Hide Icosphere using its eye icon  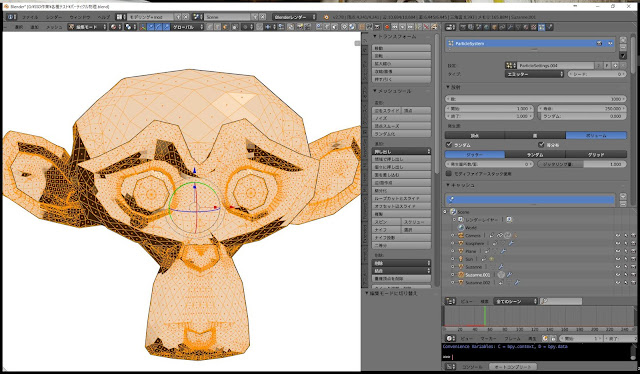pyautogui.click(x=618, y=243)
